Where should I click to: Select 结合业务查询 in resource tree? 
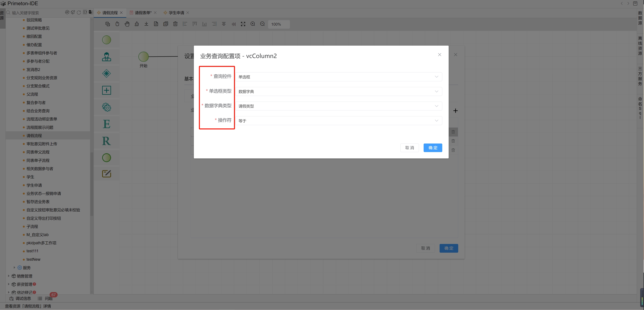point(38,111)
